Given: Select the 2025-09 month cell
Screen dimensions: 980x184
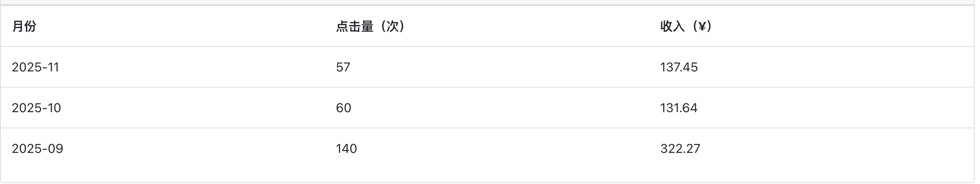Looking at the screenshot, I should [x=37, y=149].
